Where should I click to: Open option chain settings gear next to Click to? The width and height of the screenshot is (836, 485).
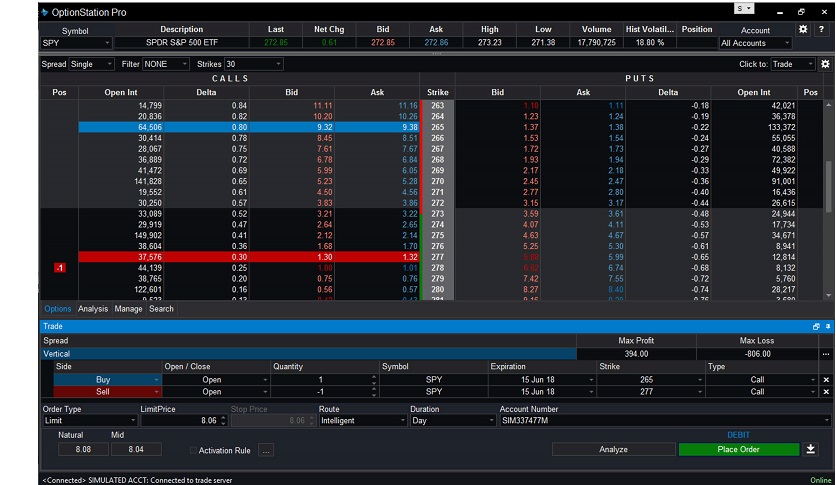click(x=825, y=64)
